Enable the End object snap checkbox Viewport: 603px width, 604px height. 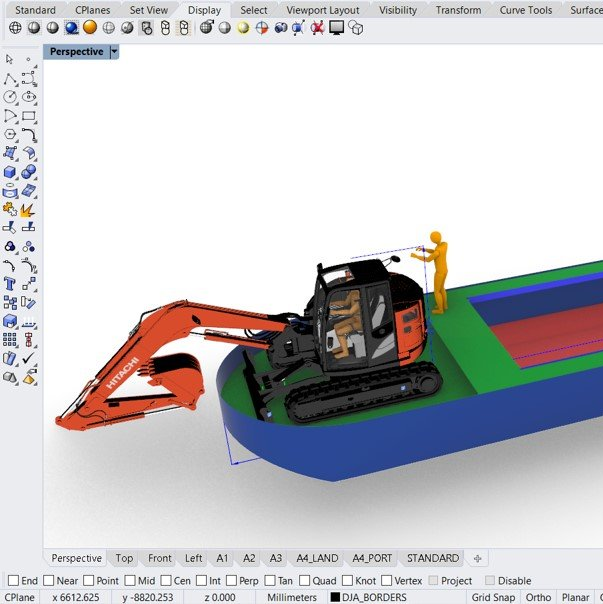tap(13, 581)
